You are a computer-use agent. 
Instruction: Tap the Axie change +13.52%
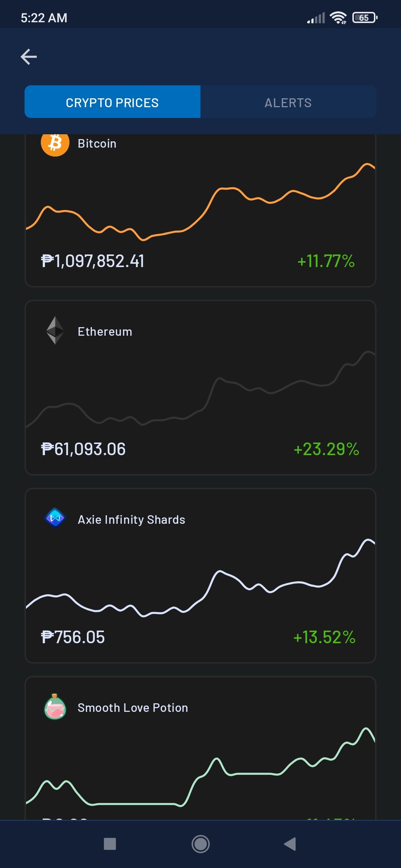click(325, 637)
